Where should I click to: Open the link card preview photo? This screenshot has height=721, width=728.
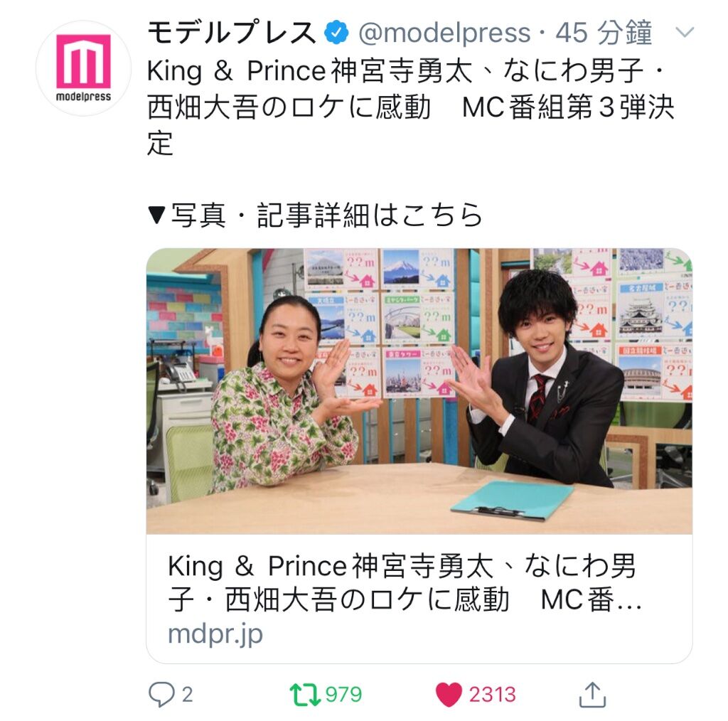(419, 391)
